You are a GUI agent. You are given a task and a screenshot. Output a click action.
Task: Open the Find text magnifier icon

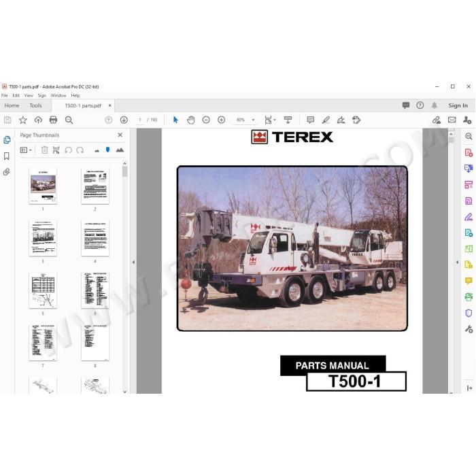point(69,120)
